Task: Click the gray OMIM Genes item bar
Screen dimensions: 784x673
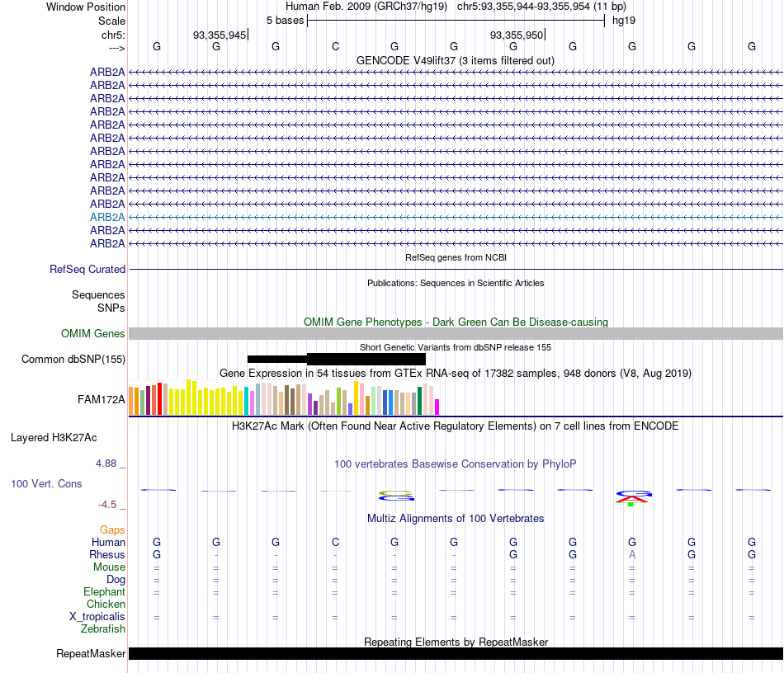Action: coord(456,334)
